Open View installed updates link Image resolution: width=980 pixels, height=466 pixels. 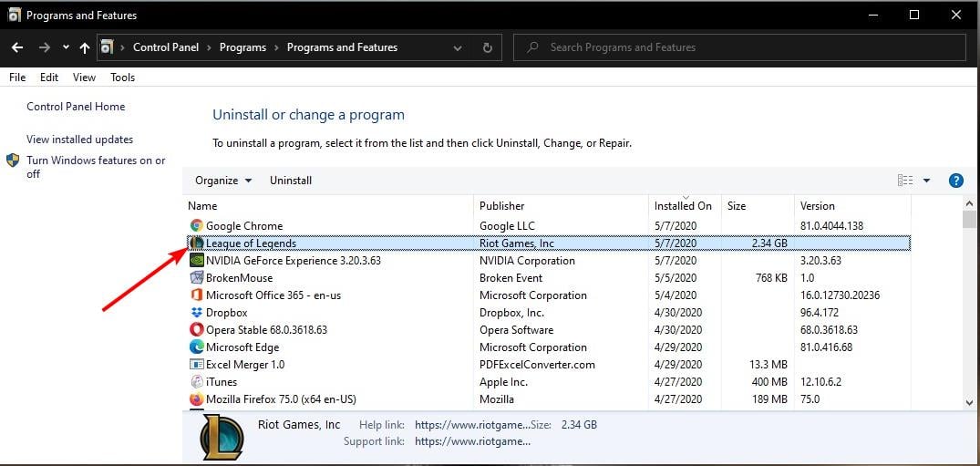point(80,140)
